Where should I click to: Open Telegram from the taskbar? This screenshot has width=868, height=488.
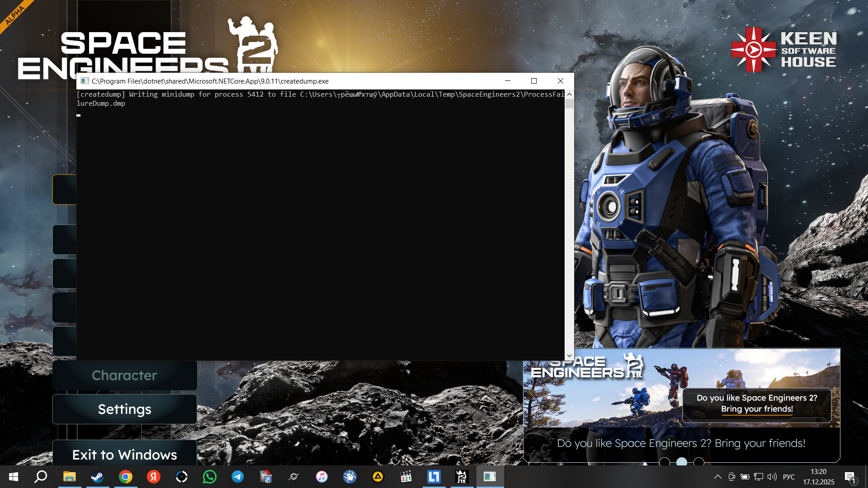click(x=238, y=477)
